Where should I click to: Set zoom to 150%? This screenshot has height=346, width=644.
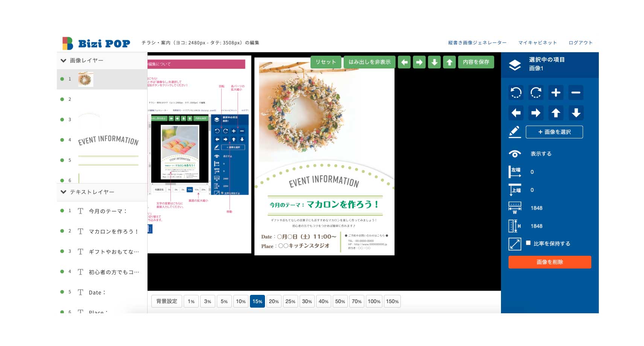392,301
